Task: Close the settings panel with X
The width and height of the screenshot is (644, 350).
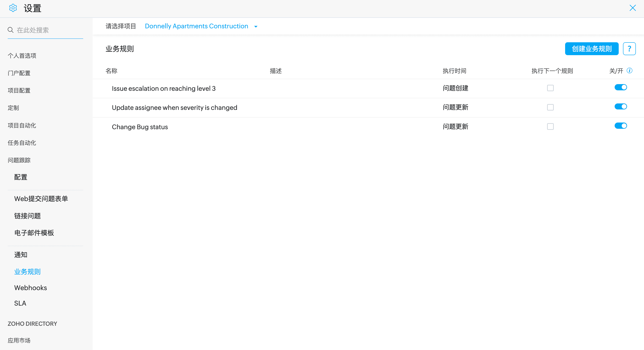Action: 632,8
